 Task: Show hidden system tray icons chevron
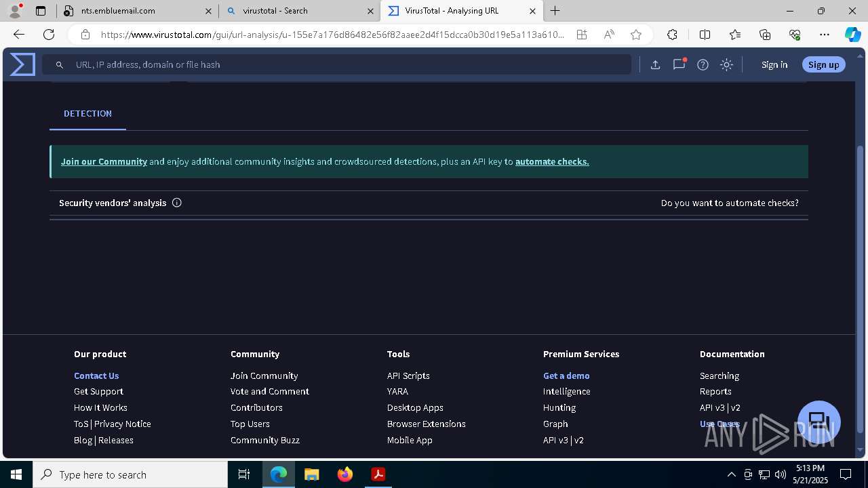point(731,474)
